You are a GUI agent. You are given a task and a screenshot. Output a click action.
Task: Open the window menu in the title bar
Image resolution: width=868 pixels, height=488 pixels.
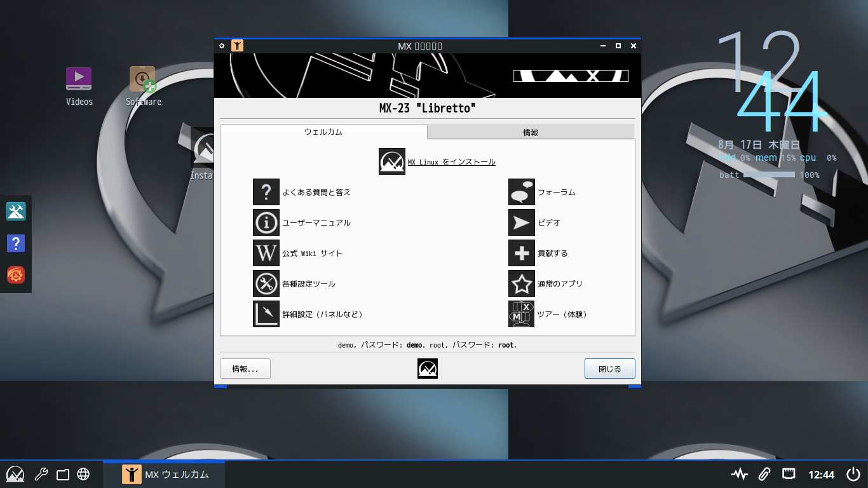tap(222, 46)
